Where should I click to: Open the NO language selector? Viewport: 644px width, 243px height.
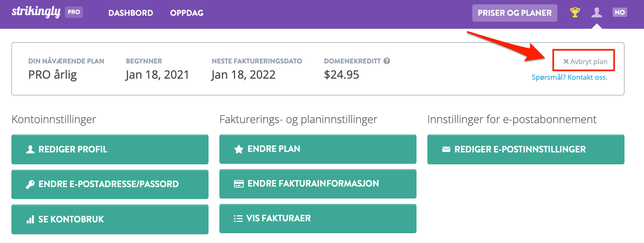[620, 12]
